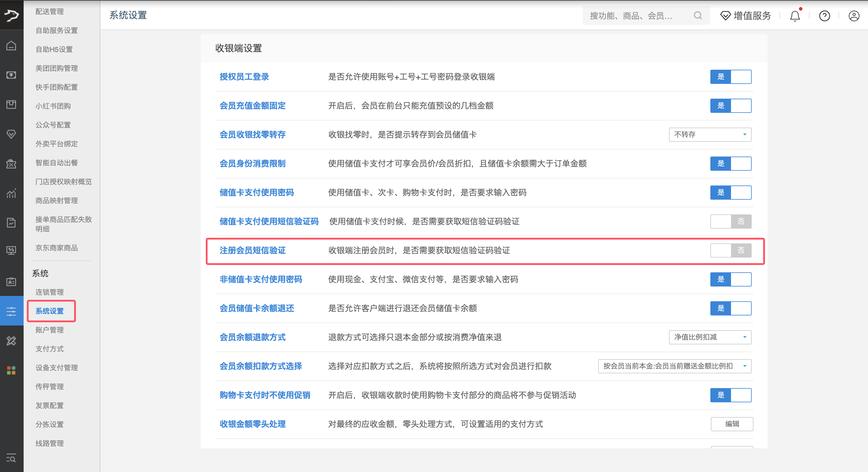The width and height of the screenshot is (868, 472).
Task: Open the marketing percent icon in sidebar
Action: coord(12,164)
